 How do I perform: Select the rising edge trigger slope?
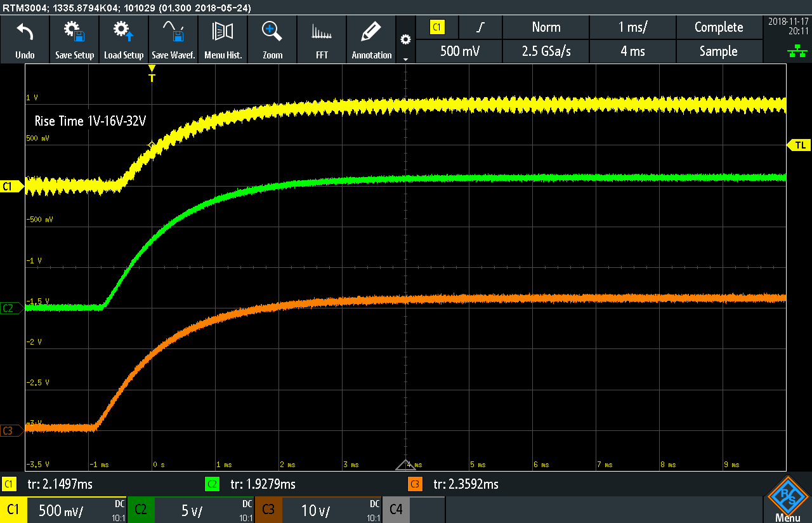point(481,27)
